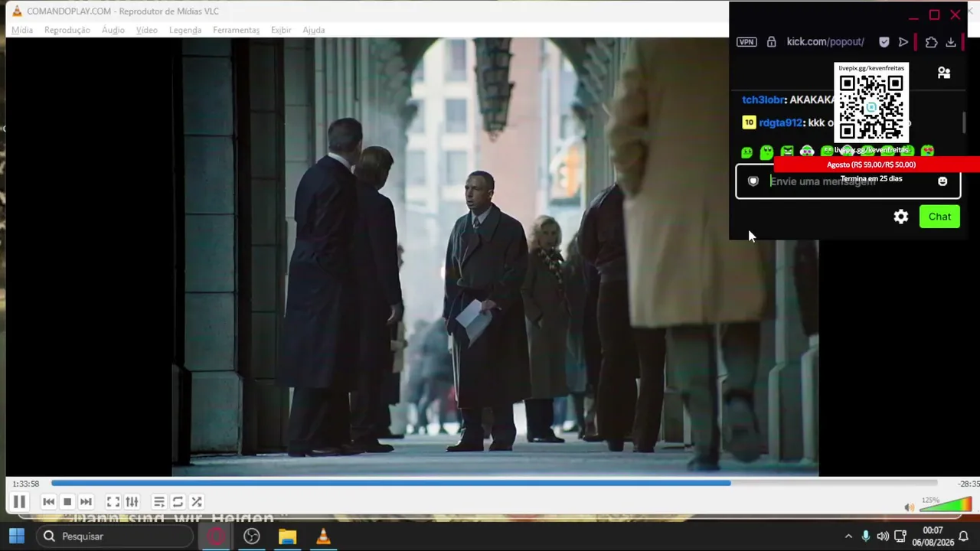Show the VLC playlist

pyautogui.click(x=158, y=502)
